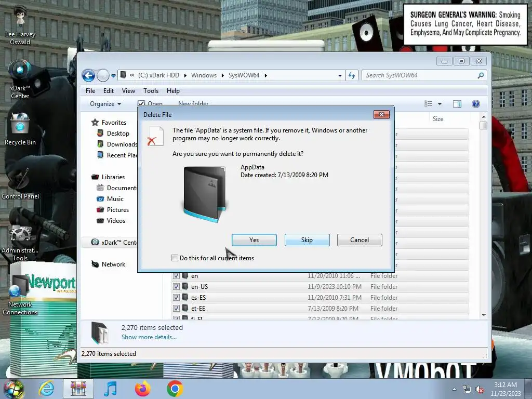Click Show more details link

click(x=149, y=337)
